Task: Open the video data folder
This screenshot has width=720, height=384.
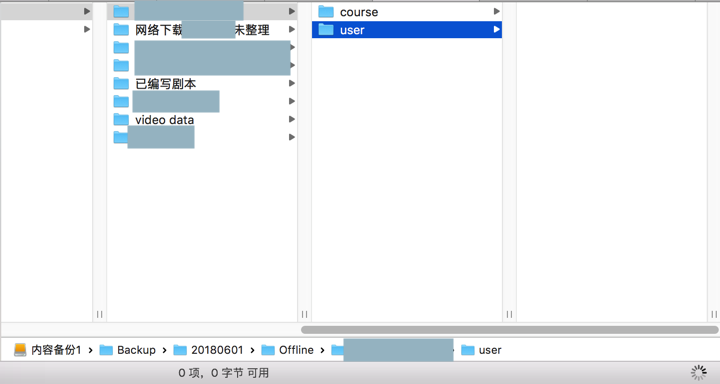Action: coord(202,119)
